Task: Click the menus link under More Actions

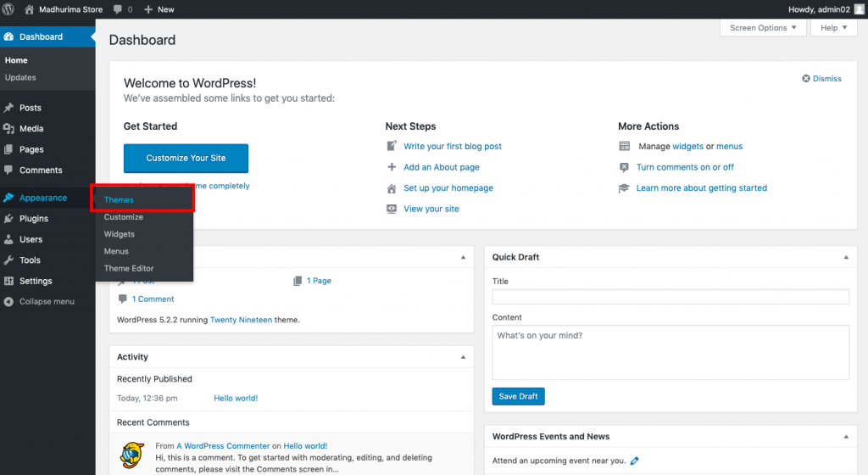Action: pos(729,146)
